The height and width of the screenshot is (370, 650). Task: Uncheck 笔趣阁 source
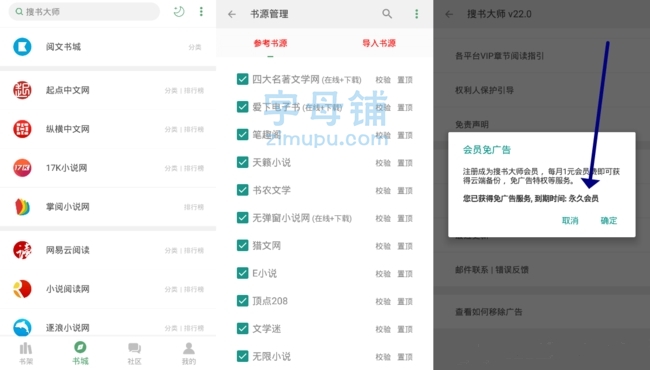243,135
